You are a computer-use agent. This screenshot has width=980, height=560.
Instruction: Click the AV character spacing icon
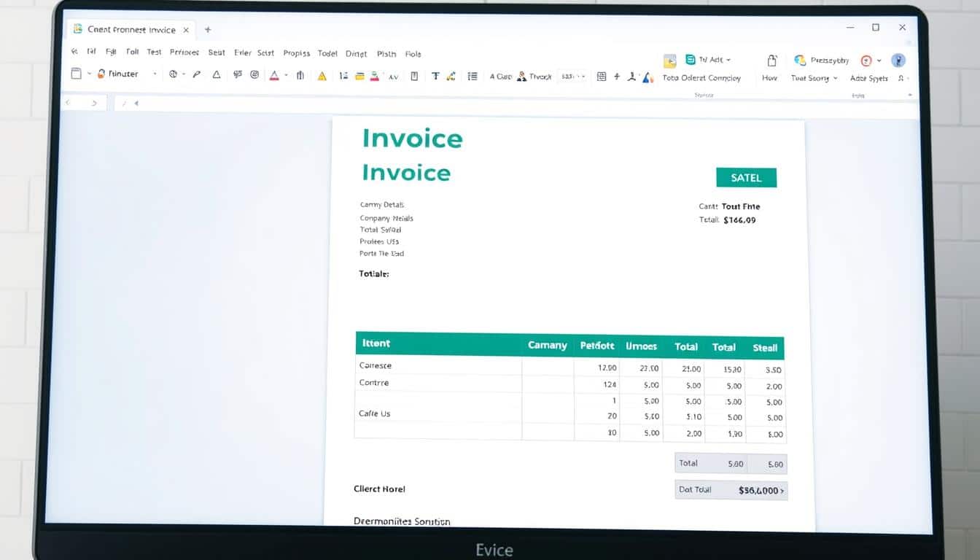coord(393,77)
